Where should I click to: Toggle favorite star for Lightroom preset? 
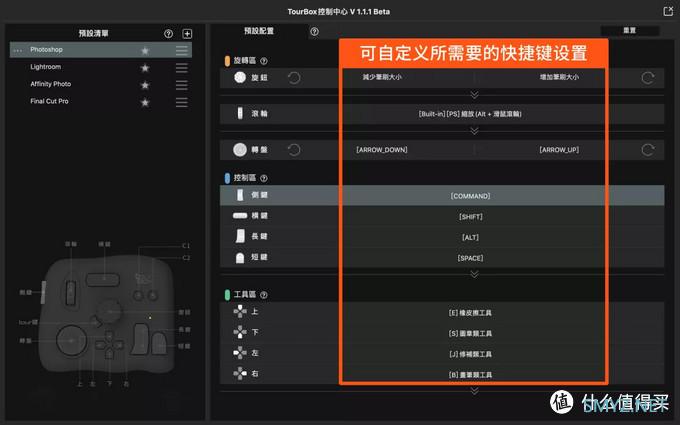pyautogui.click(x=145, y=68)
